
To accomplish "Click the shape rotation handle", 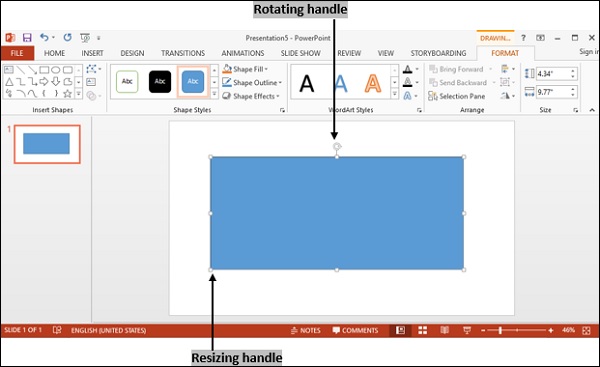I will pyautogui.click(x=337, y=146).
